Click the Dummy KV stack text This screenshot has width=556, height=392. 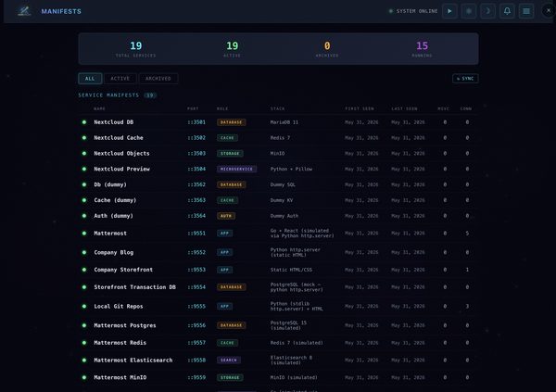(282, 200)
